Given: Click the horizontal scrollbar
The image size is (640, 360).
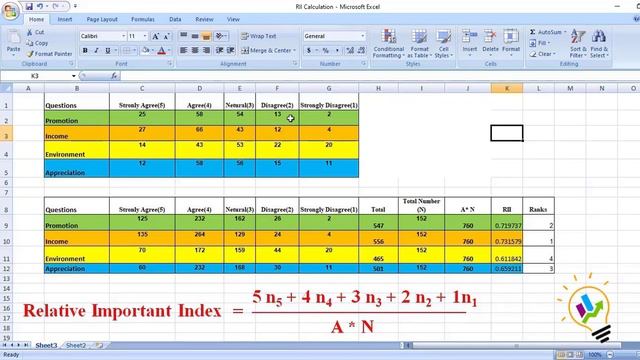Looking at the screenshot, I should click(x=516, y=346).
